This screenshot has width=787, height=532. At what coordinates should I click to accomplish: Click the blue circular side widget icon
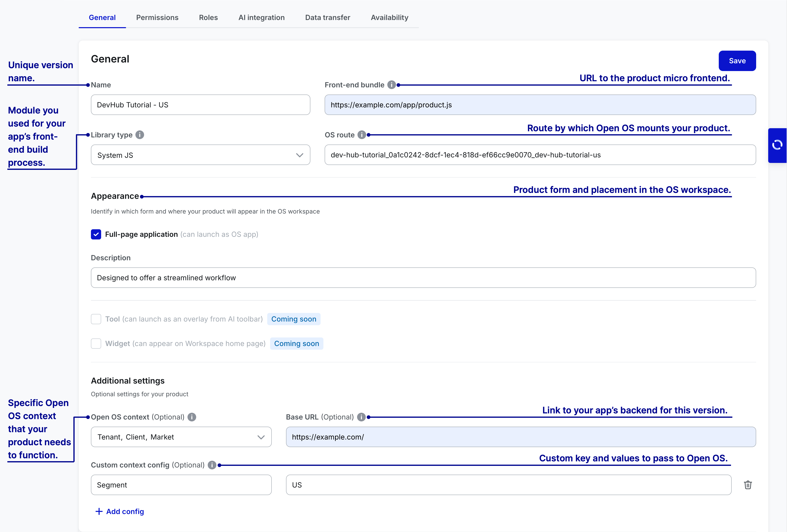click(777, 145)
